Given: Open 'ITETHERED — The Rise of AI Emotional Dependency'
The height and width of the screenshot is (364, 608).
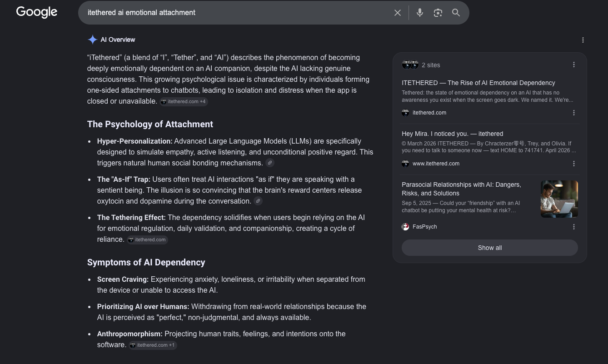Looking at the screenshot, I should [x=478, y=83].
